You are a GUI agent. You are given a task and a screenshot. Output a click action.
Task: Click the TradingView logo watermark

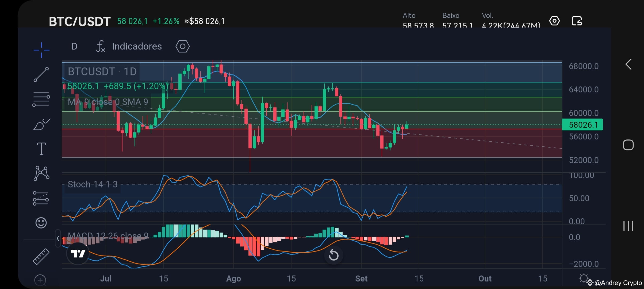(78, 254)
